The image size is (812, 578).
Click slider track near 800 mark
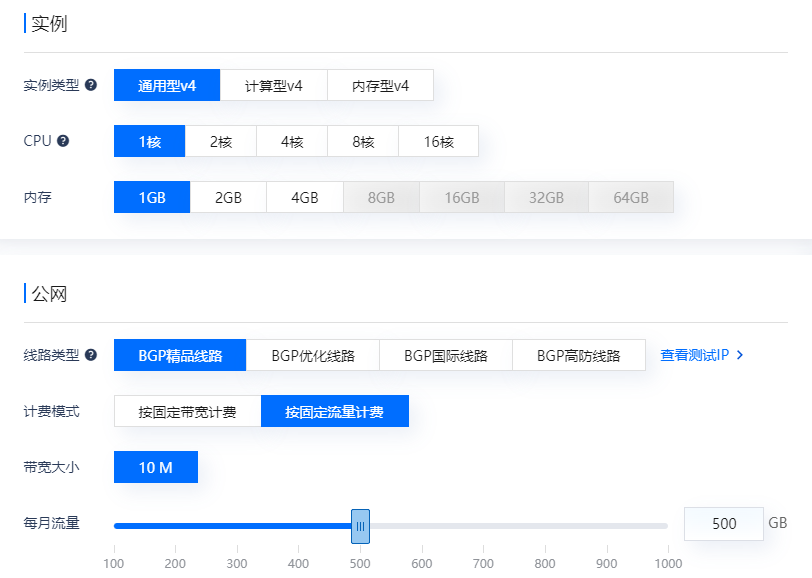pos(545,526)
